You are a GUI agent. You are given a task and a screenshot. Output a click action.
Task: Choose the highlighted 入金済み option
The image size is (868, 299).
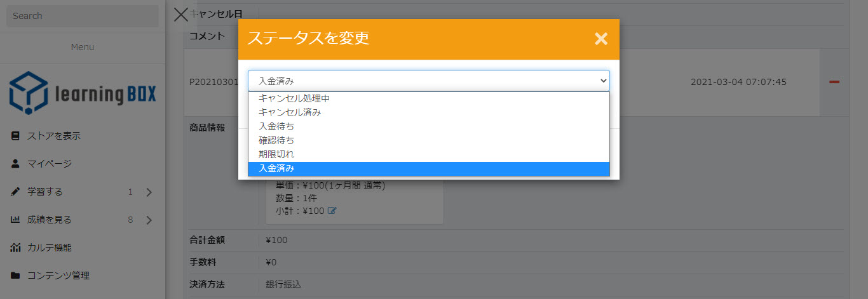276,168
